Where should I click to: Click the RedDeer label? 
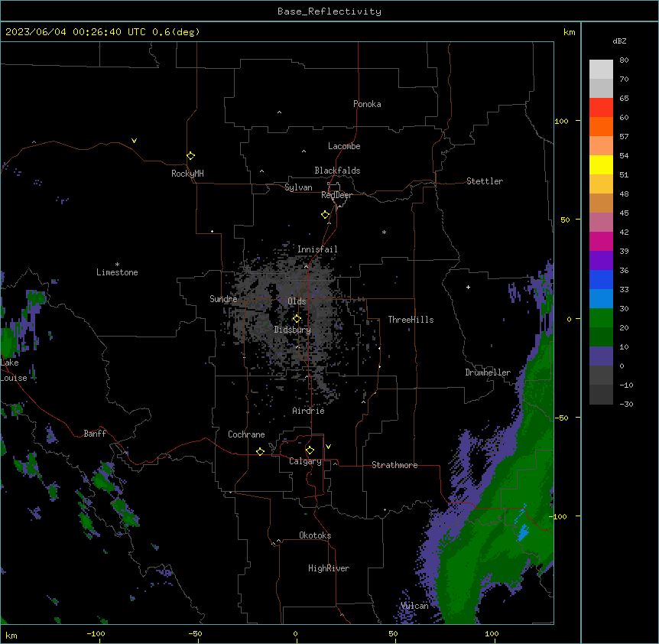pos(336,195)
